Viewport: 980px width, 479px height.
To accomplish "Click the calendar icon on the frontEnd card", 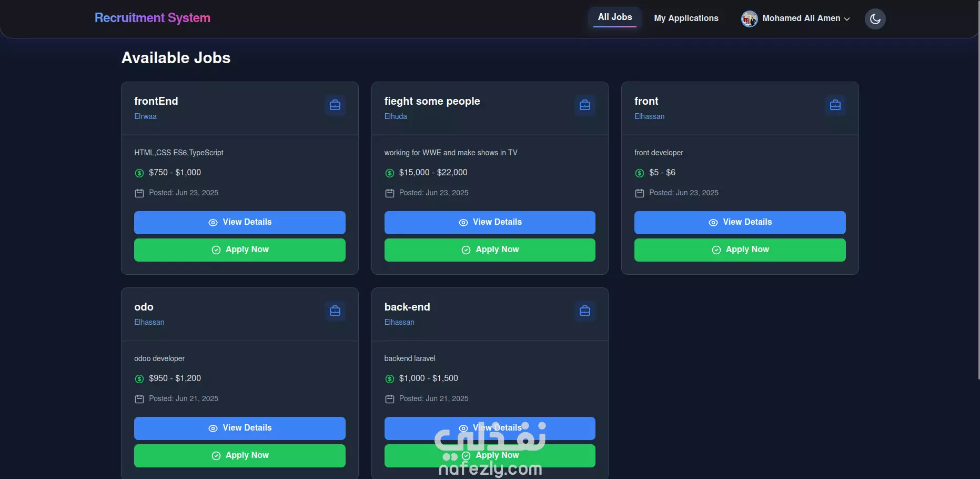I will (139, 193).
